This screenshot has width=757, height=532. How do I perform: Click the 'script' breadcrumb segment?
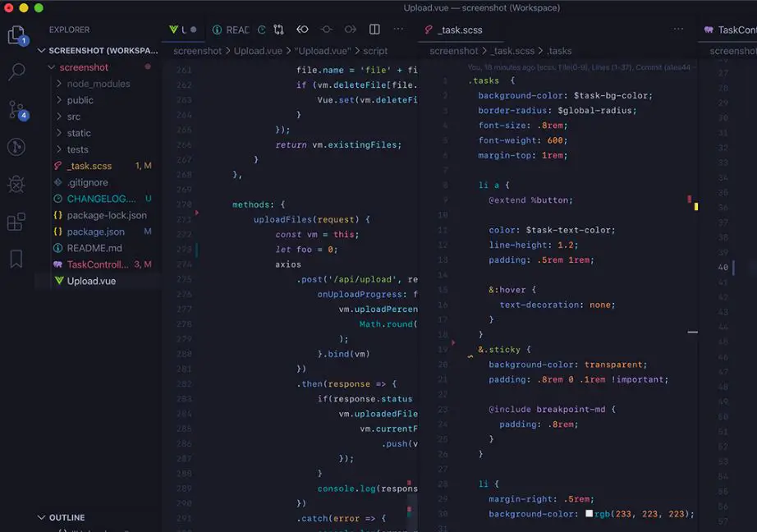point(375,51)
